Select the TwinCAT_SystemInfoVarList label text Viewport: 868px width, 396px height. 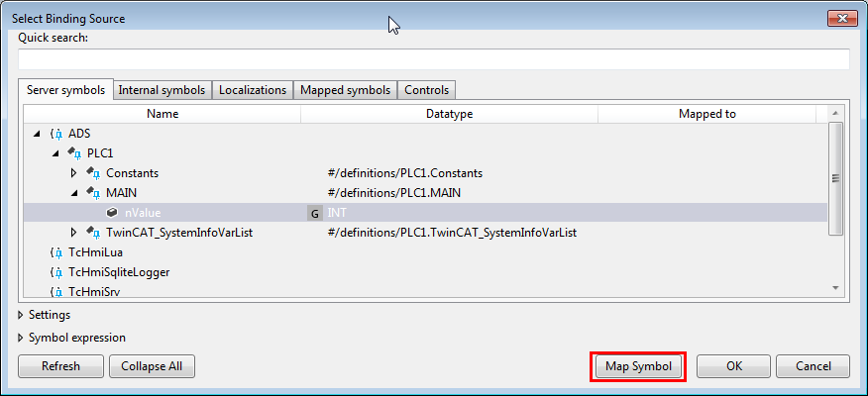pos(179,233)
